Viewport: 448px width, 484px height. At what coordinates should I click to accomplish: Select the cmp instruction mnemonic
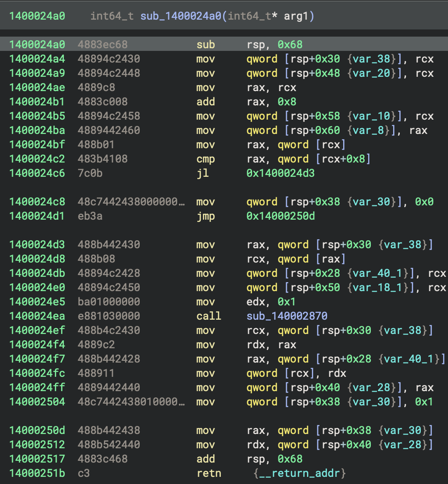(205, 159)
